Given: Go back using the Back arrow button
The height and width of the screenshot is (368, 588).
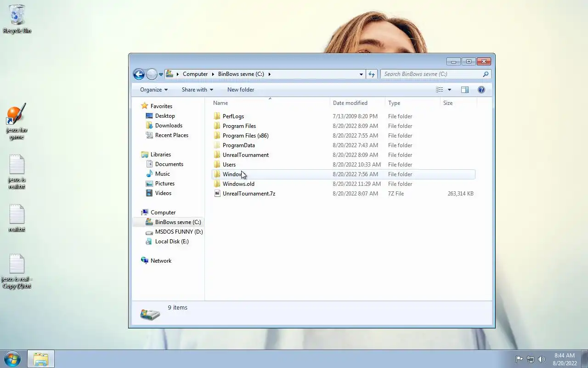Looking at the screenshot, I should coord(139,74).
